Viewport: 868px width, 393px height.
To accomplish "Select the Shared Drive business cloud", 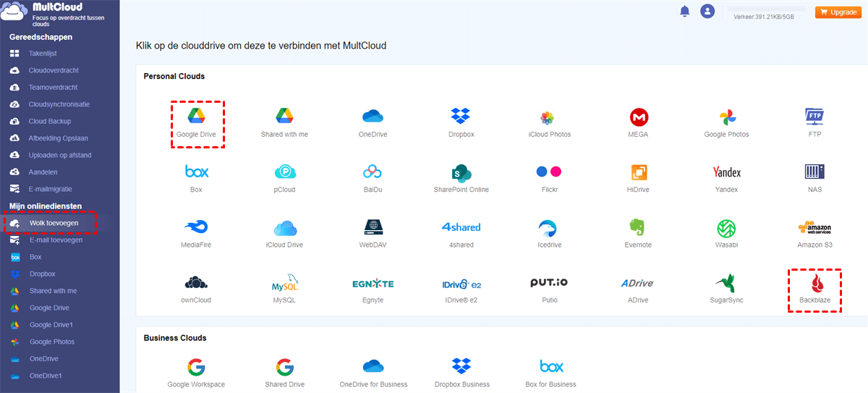I will (284, 373).
